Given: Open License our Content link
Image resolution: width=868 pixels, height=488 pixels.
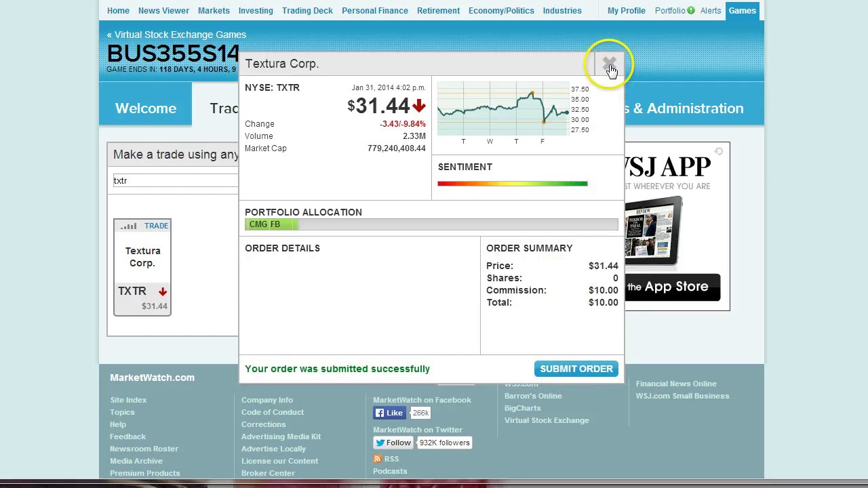Looking at the screenshot, I should tap(279, 461).
